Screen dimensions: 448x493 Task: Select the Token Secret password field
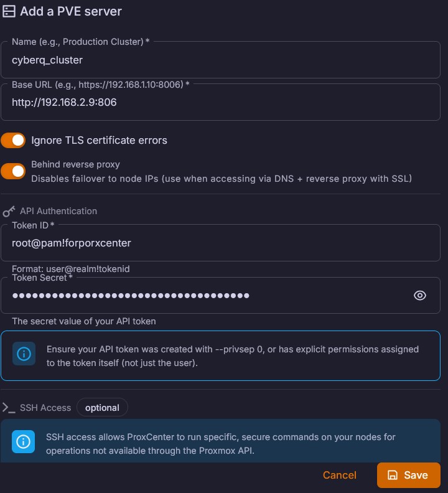click(205, 295)
